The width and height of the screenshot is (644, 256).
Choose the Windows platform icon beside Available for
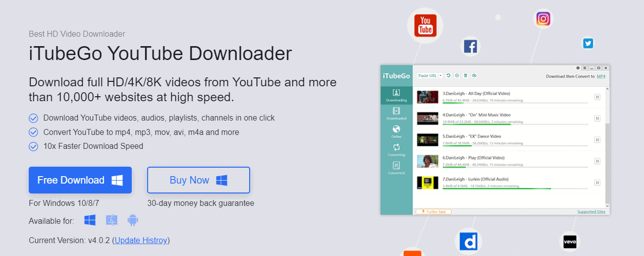click(90, 220)
